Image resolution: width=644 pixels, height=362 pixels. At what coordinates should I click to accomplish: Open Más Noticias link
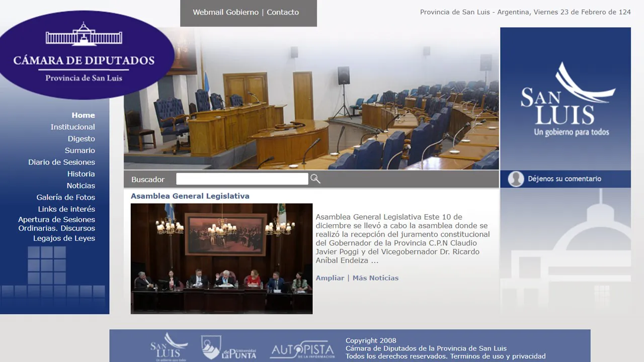pos(375,278)
